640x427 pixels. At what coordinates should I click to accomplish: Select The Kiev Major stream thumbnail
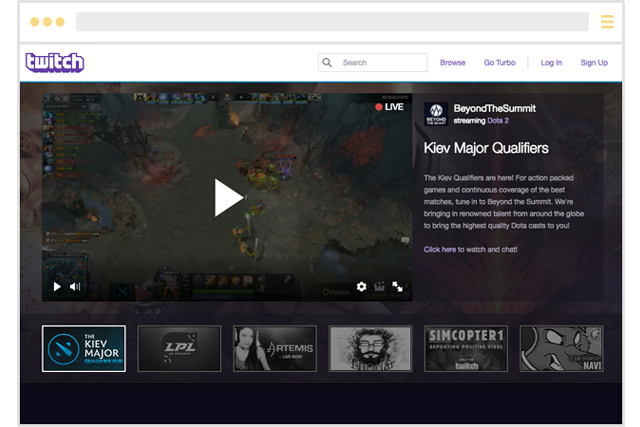click(x=84, y=348)
